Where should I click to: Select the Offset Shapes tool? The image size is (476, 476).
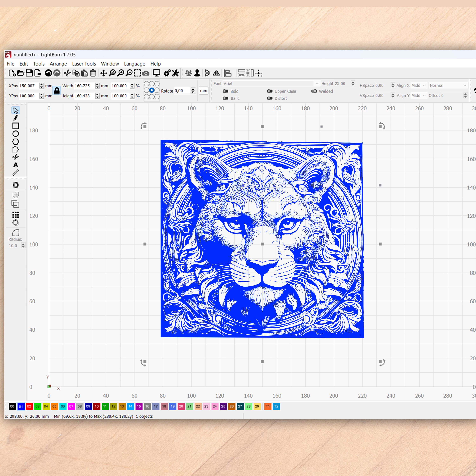(x=16, y=185)
